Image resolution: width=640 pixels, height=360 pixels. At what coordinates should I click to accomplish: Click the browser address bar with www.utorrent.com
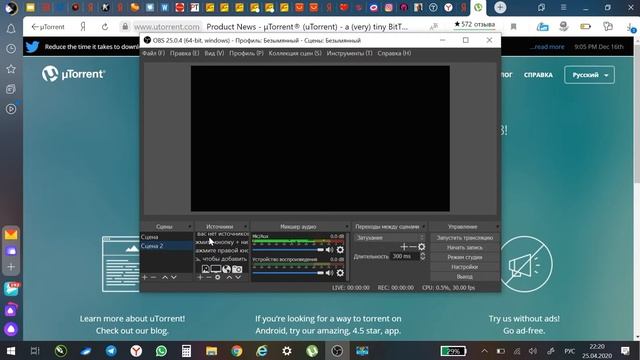coord(167,27)
